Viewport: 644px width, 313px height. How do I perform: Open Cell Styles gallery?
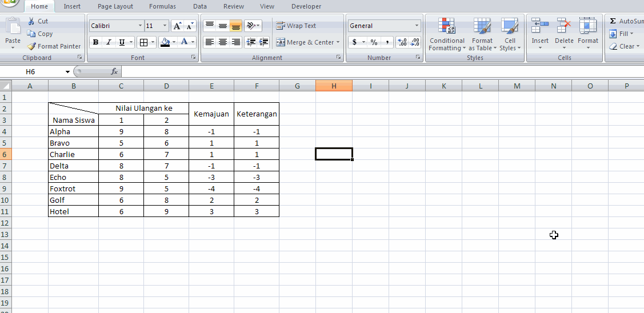(510, 34)
